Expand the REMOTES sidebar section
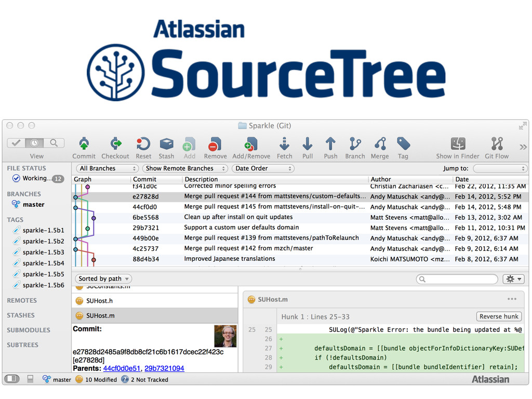The image size is (532, 399). click(x=22, y=300)
